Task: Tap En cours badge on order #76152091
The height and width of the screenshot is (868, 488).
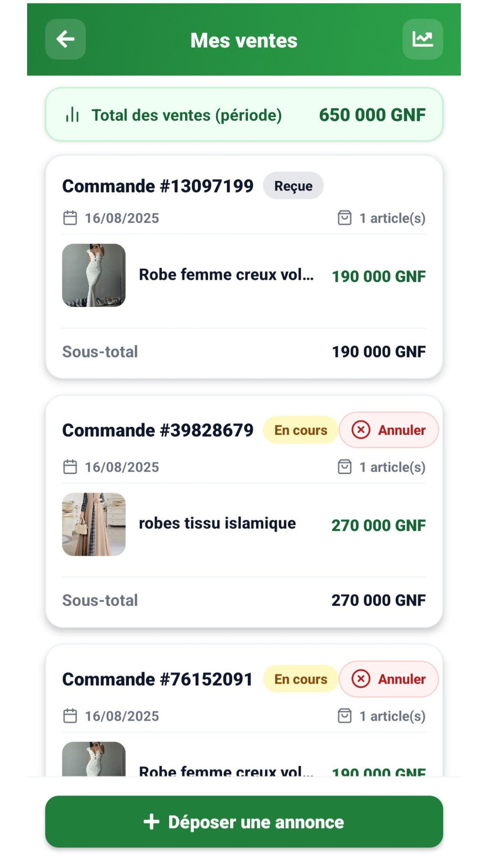Action: click(x=300, y=679)
